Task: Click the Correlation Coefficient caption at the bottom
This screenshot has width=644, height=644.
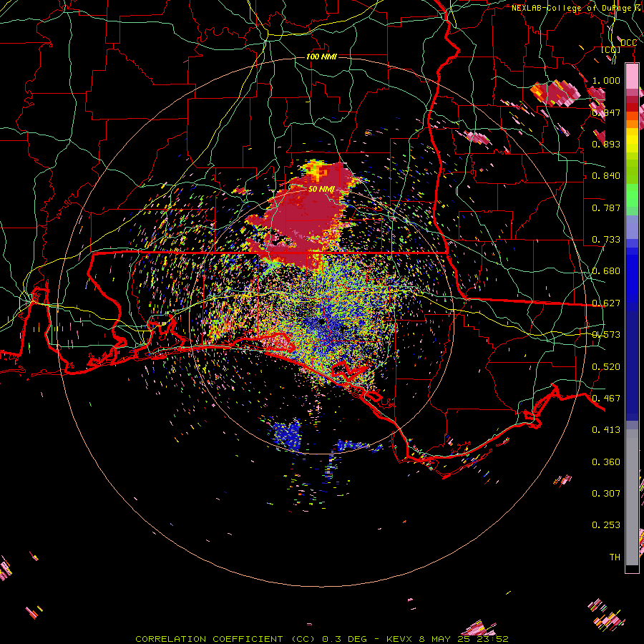Action: click(322, 639)
